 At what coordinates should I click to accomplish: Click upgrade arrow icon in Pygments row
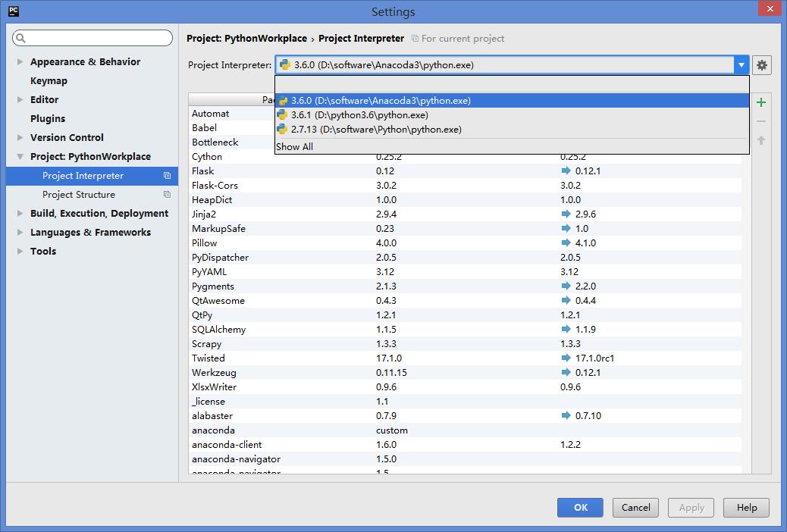coord(566,286)
